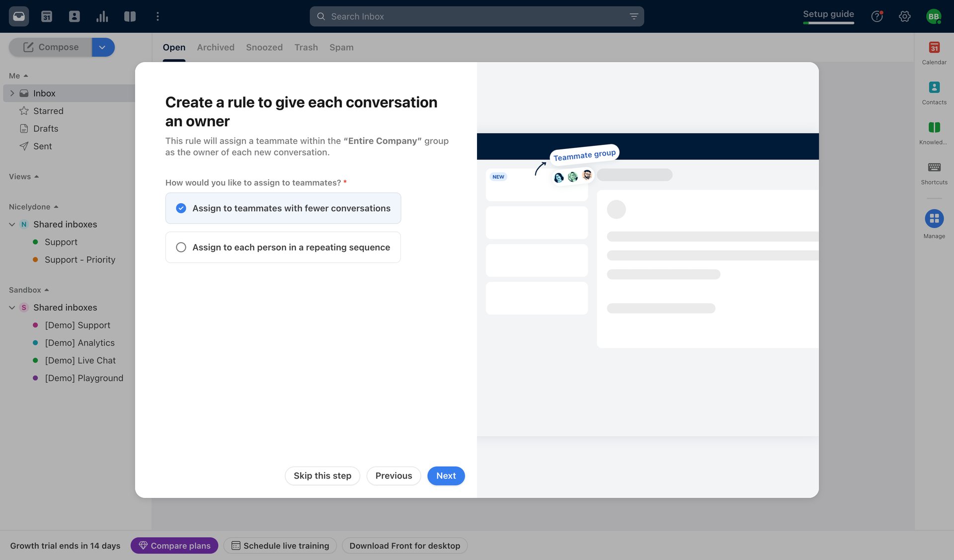
Task: Click 'Skip this step'
Action: [x=322, y=476]
